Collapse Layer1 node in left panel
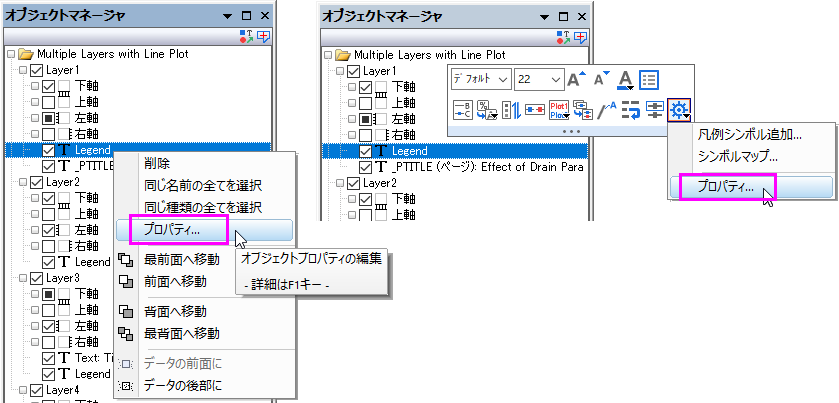The image size is (839, 403). click(x=23, y=70)
